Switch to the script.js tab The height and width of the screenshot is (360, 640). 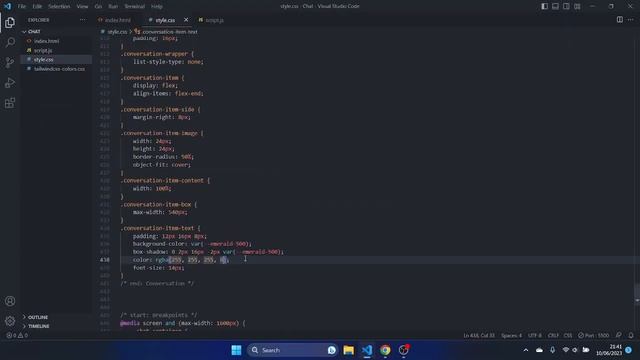pyautogui.click(x=215, y=20)
